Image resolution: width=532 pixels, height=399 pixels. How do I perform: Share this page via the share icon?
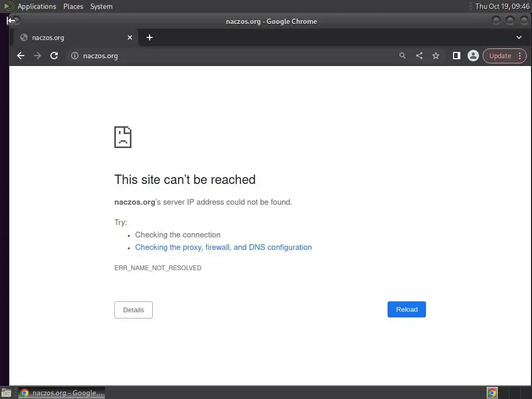coord(419,56)
